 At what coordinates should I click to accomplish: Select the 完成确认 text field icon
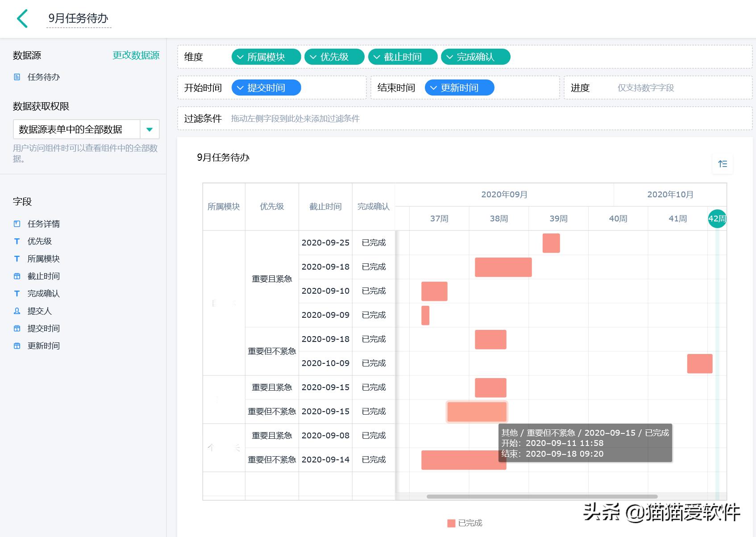click(17, 293)
